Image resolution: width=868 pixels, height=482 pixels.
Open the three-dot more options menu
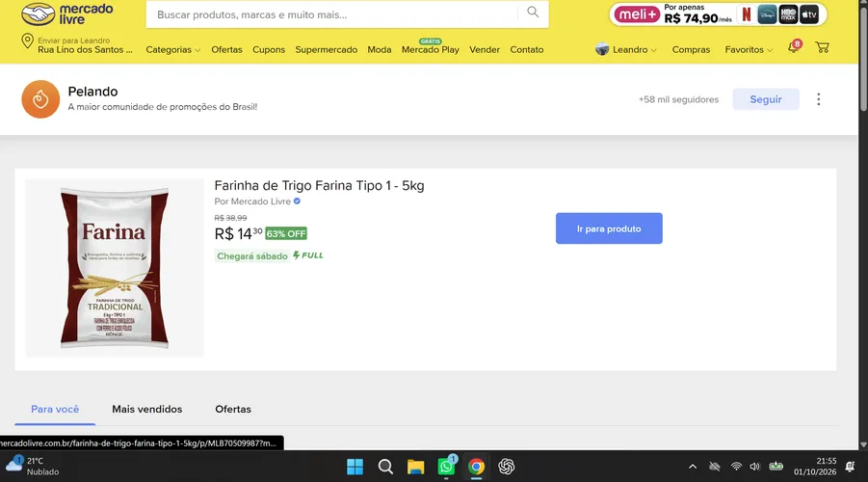click(x=818, y=99)
